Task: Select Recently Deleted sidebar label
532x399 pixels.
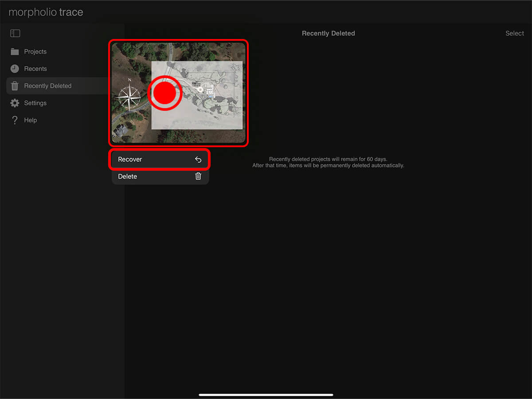Action: pyautogui.click(x=47, y=86)
